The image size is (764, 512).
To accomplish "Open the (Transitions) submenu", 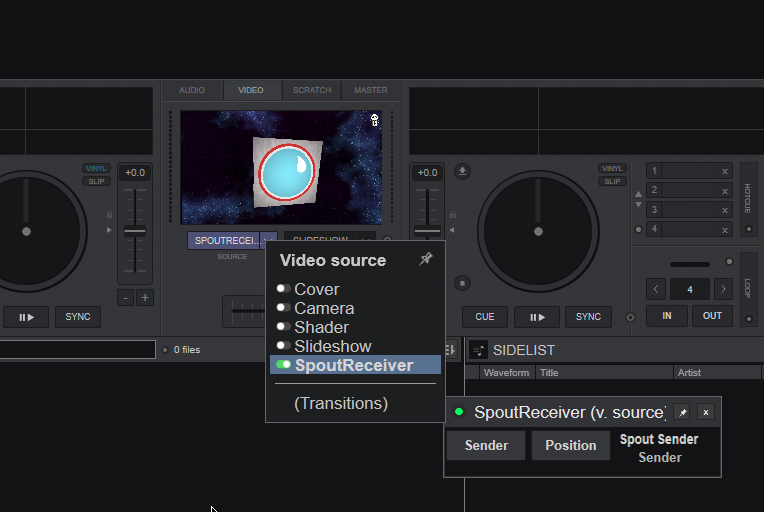I will pyautogui.click(x=341, y=403).
